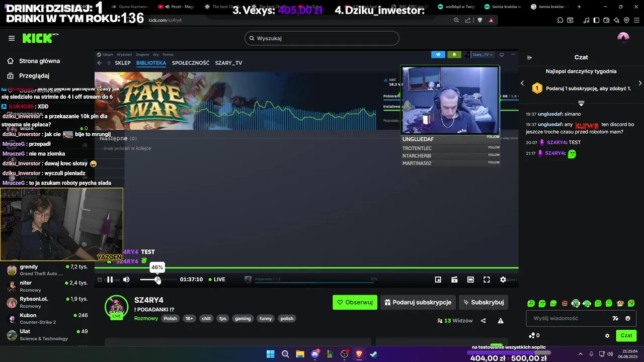
Task: Collapse the chat panel icon
Action: click(x=529, y=57)
